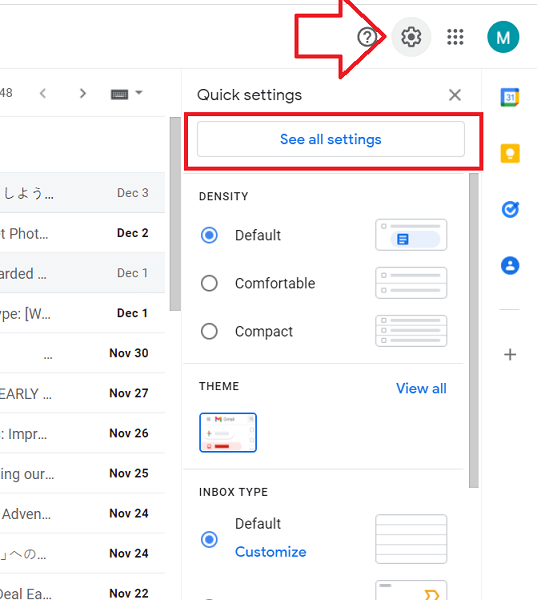Open the account avatar M
The image size is (537, 600).
tap(503, 37)
